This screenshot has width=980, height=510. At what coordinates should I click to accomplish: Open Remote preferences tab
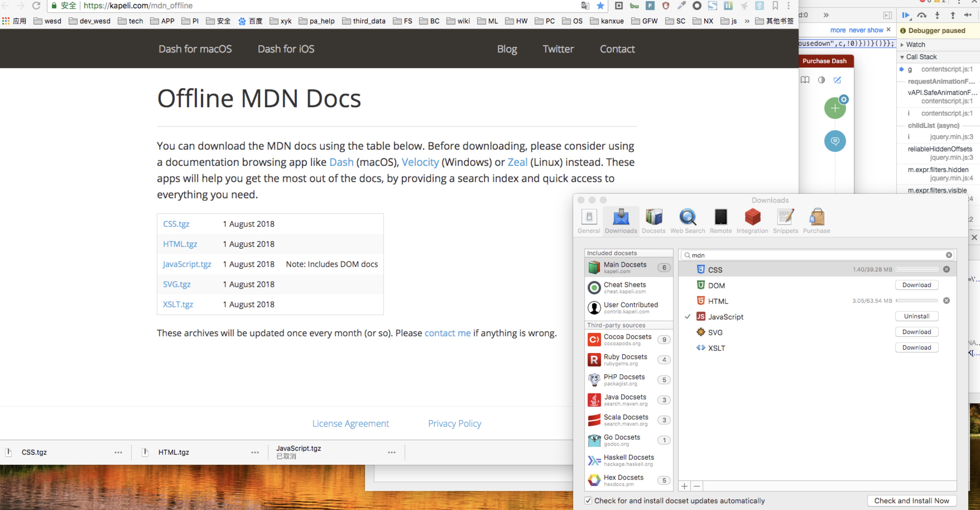coord(720,221)
